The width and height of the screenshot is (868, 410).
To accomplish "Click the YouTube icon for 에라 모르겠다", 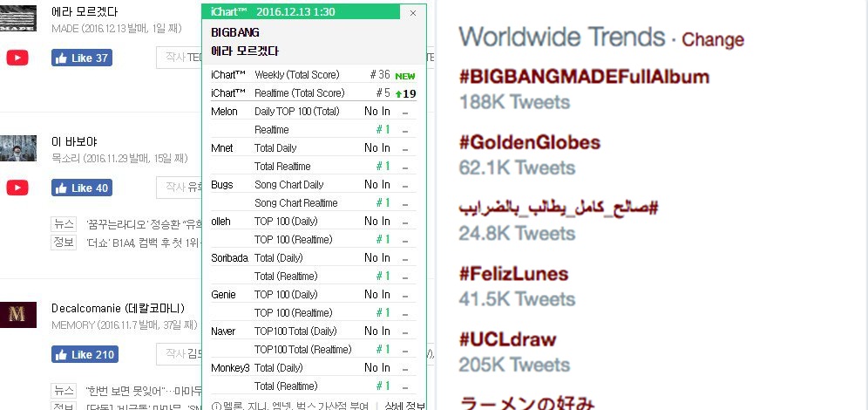I will [x=17, y=58].
